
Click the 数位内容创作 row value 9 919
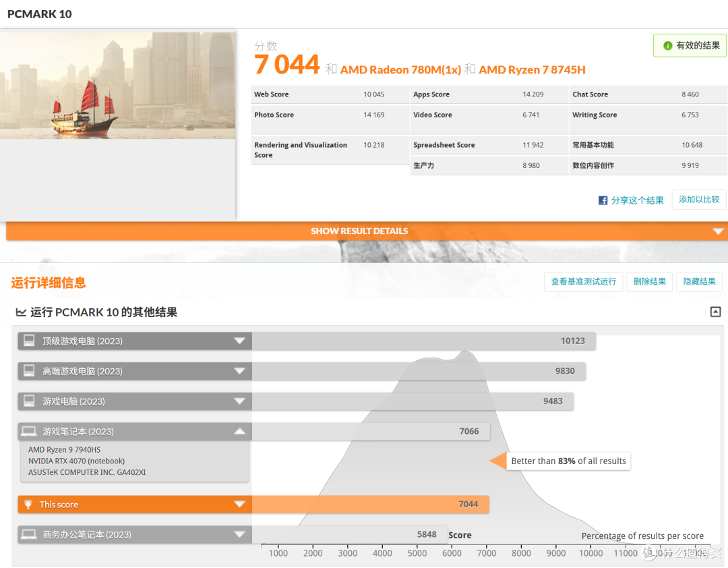[x=690, y=165]
